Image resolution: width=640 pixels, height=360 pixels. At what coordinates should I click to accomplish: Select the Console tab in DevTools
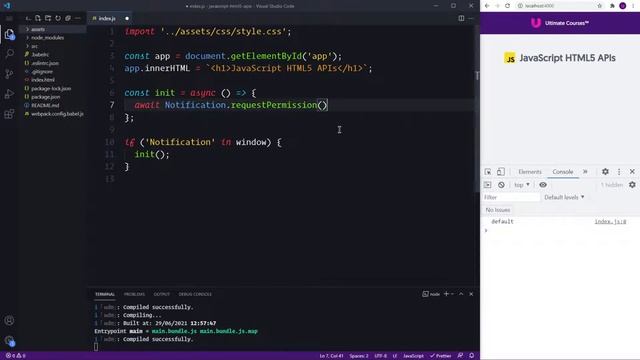point(562,172)
